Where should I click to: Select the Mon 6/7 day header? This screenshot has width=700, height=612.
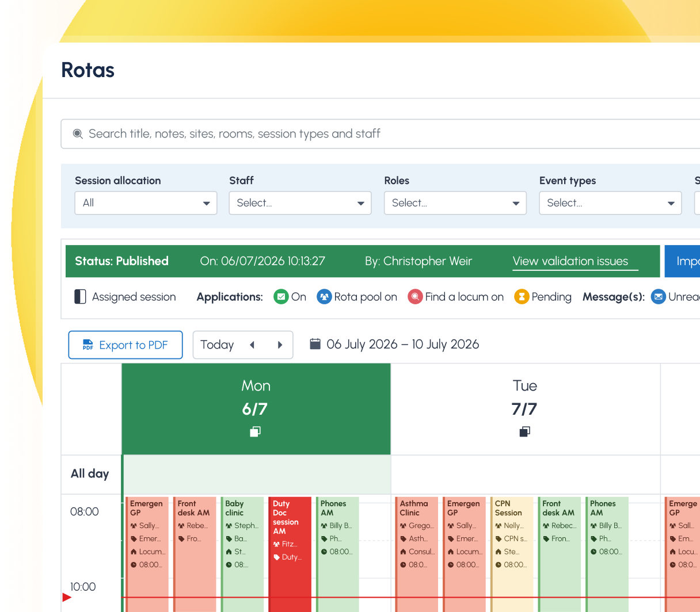(256, 409)
